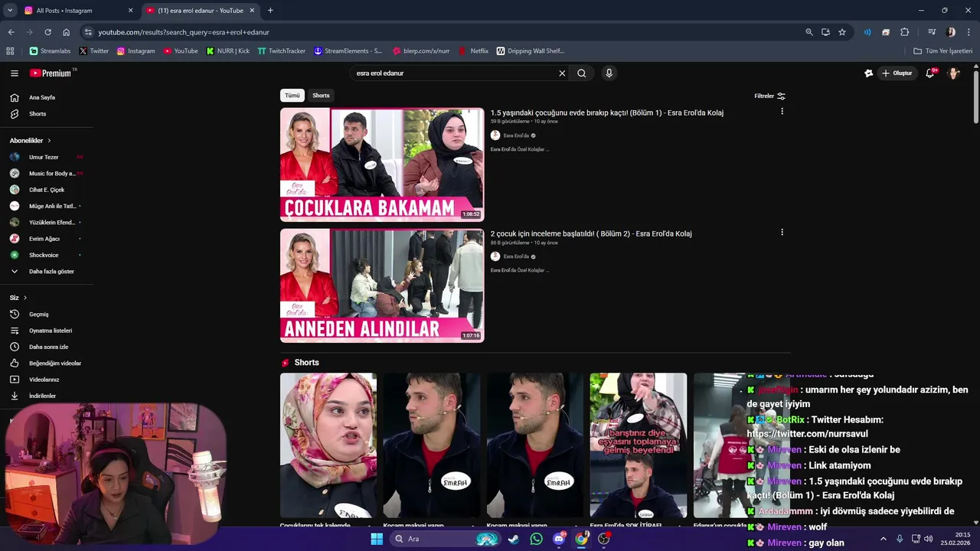Viewport: 980px width, 551px height.
Task: Open the zoom magnifier icon in address bar
Action: click(x=809, y=32)
